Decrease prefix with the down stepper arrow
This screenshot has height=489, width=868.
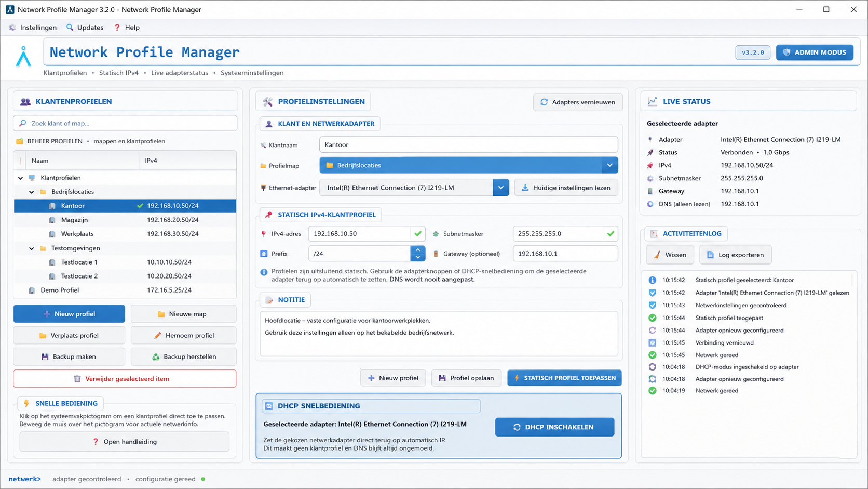(418, 257)
